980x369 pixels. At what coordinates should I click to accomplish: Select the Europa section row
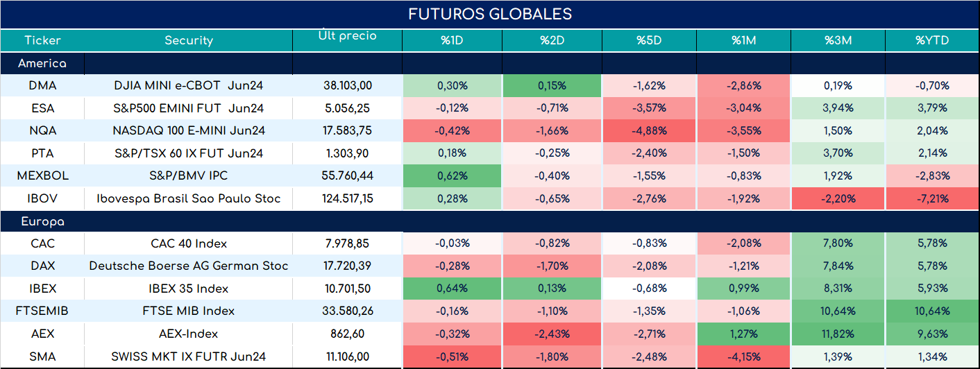click(490, 222)
